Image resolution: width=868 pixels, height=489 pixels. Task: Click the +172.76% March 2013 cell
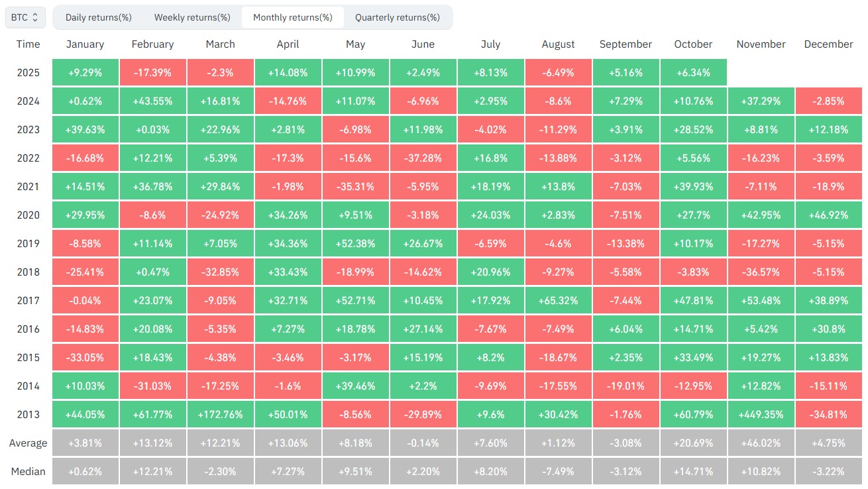(x=221, y=415)
